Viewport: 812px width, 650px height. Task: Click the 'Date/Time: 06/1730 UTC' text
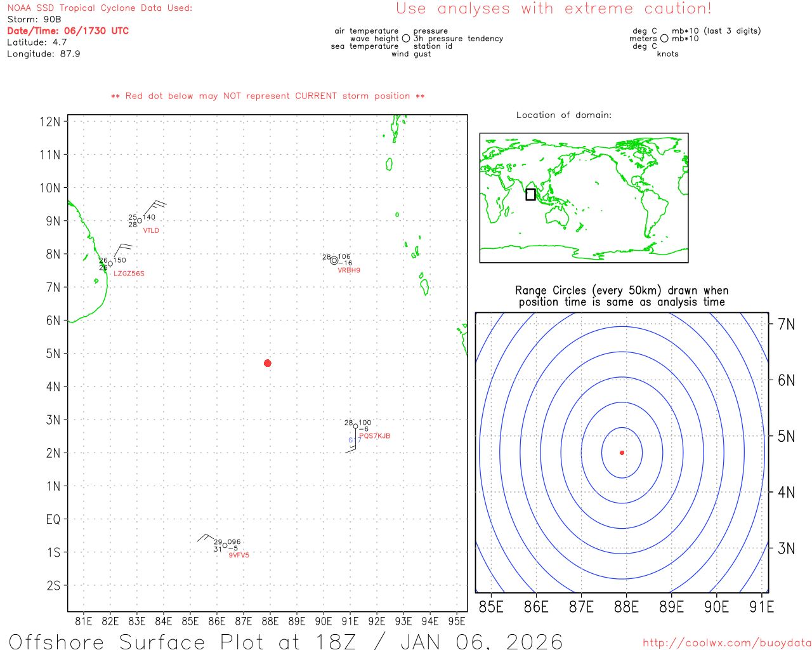68,30
